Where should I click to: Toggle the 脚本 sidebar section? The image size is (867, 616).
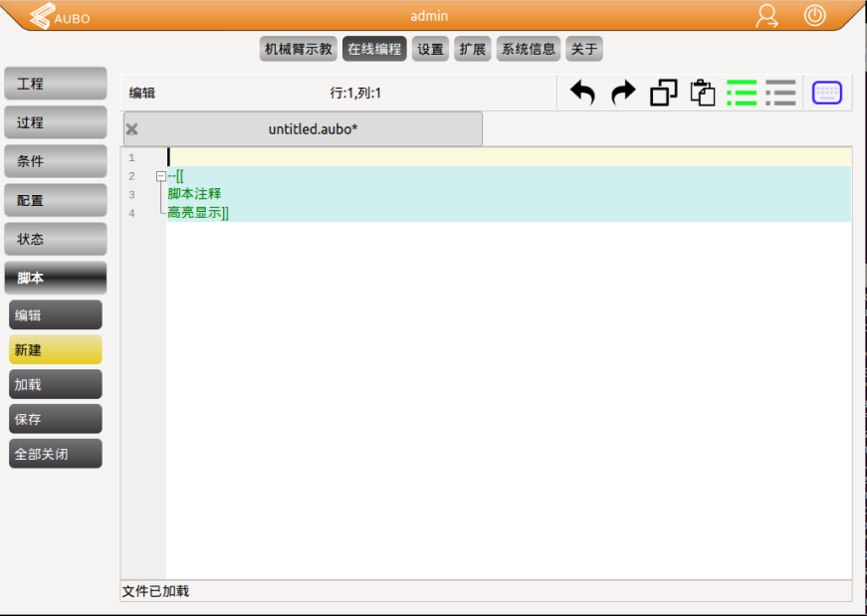pos(55,277)
